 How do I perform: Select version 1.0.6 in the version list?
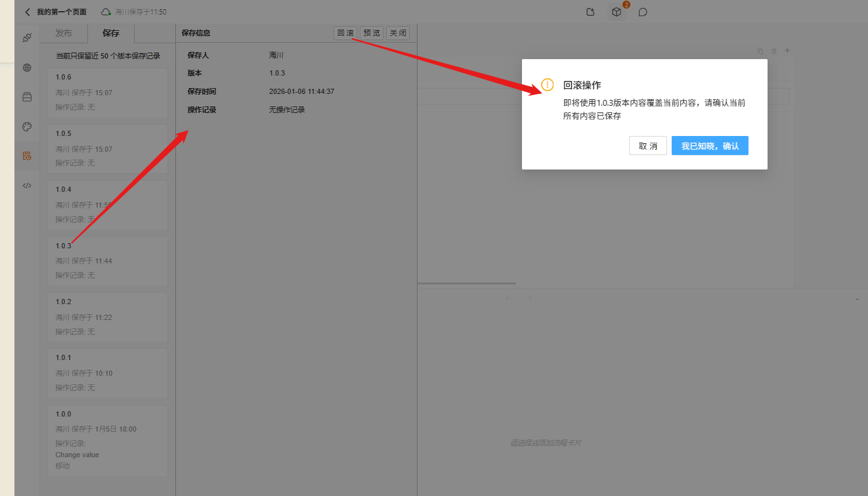(107, 92)
